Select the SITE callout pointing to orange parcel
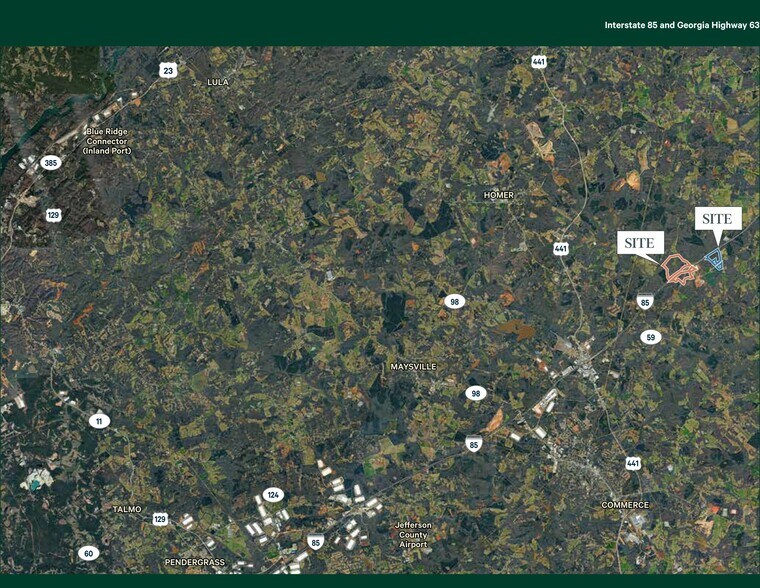 point(640,242)
